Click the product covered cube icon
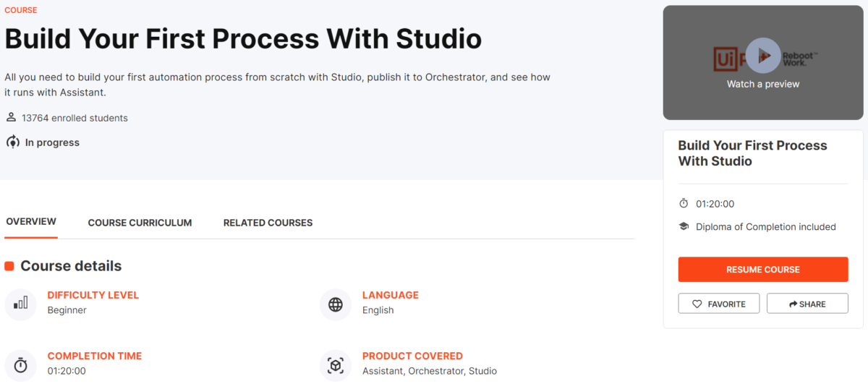 336,365
